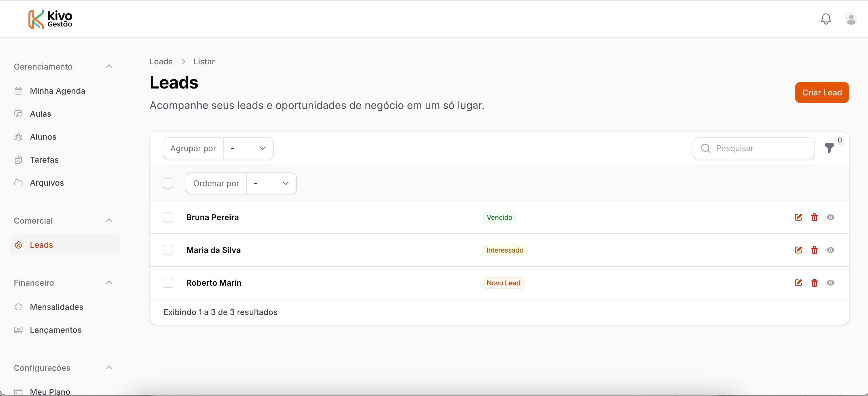Click the filter funnel icon
This screenshot has width=868, height=396.
pyautogui.click(x=829, y=148)
